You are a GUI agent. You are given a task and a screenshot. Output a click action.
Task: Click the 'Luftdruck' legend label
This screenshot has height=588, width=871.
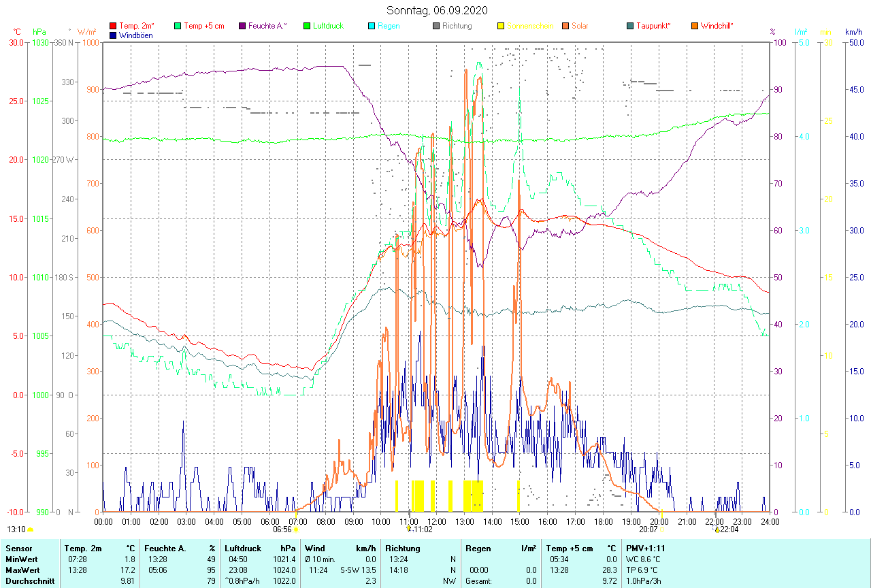328,26
